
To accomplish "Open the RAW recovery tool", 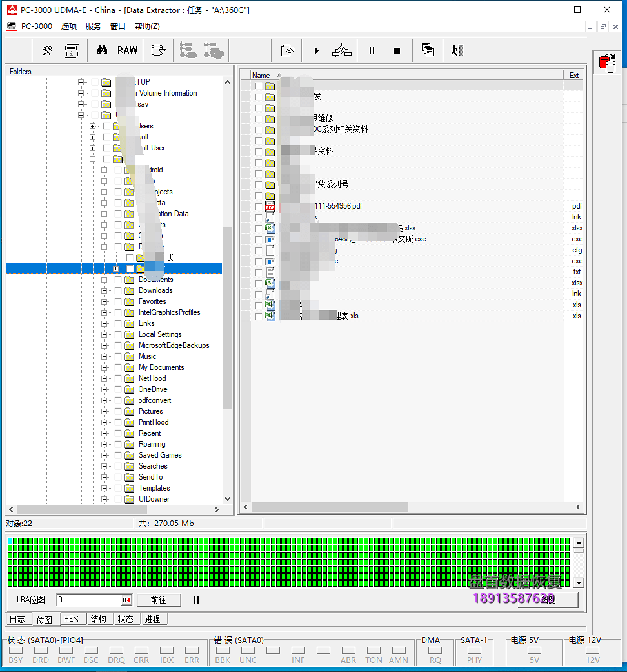I will (127, 50).
